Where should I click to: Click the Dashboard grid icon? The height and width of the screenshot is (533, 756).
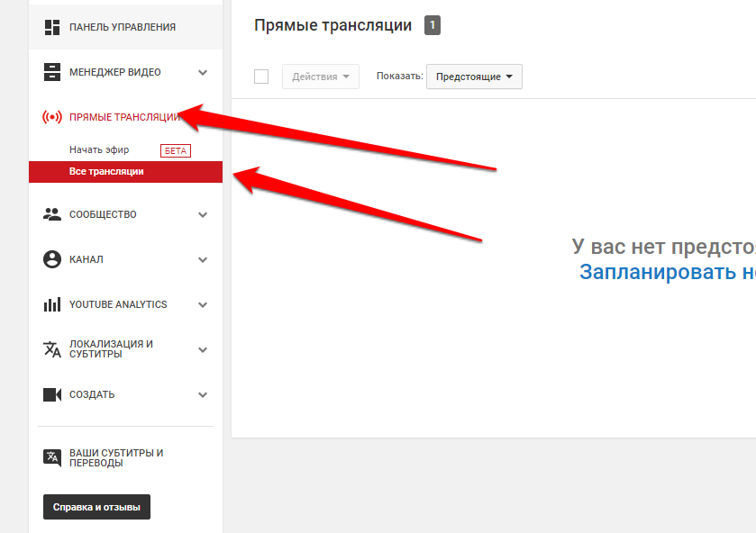(52, 27)
